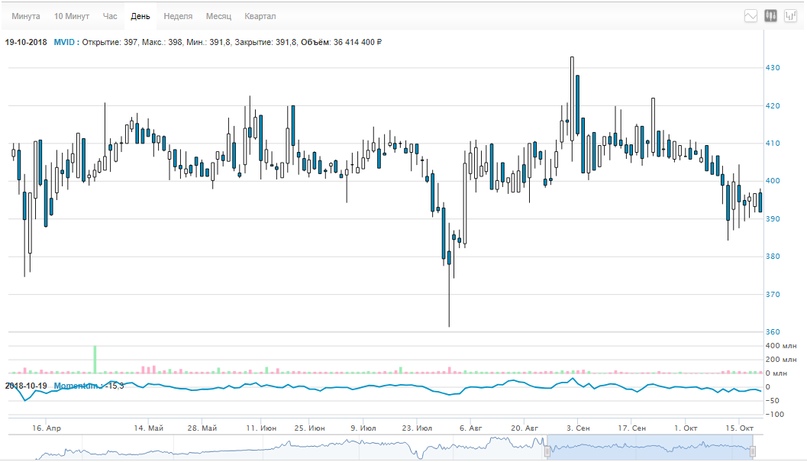Switch to the 10 Минут interval
Viewport: 807px width, 462px height.
point(72,17)
